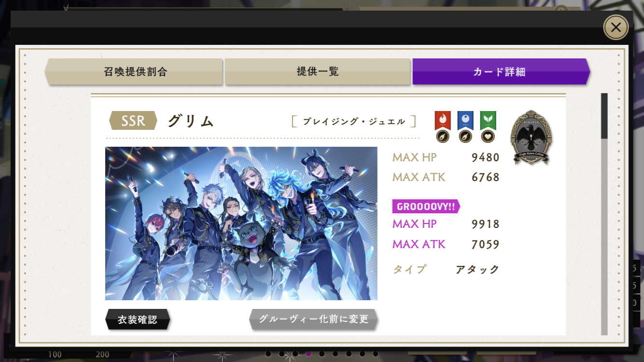Click Groovy MAX ATK value 7059
The width and height of the screenshot is (644, 362).
pyautogui.click(x=486, y=244)
